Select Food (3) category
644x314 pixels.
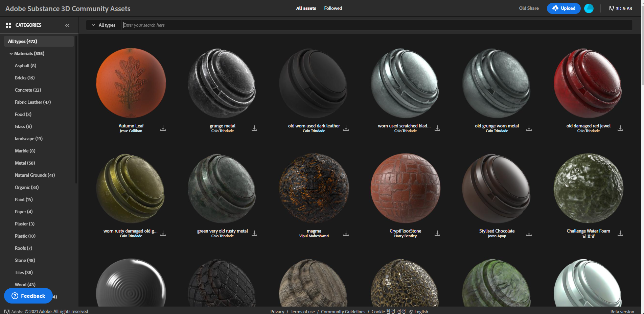23,114
